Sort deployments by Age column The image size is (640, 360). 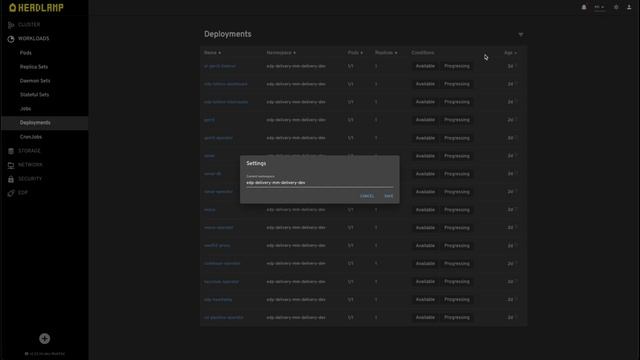tap(510, 53)
